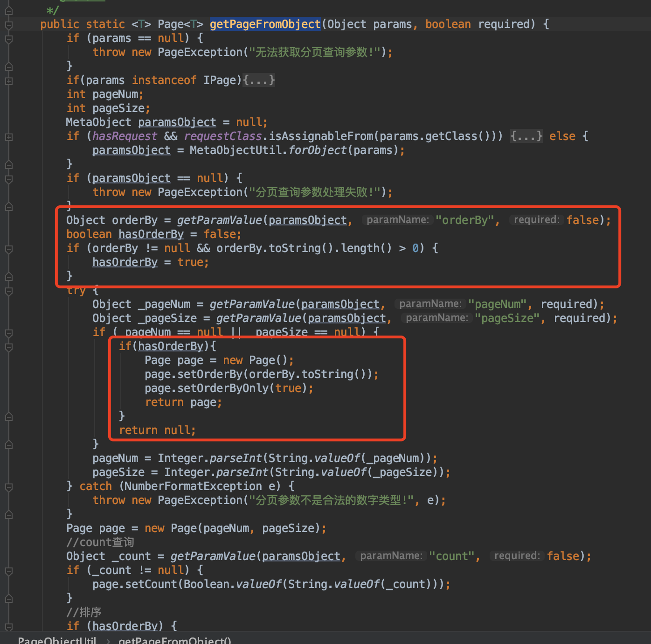Image resolution: width=651 pixels, height=644 pixels.
Task: Click the "pageNum" string literal
Action: coord(497,304)
